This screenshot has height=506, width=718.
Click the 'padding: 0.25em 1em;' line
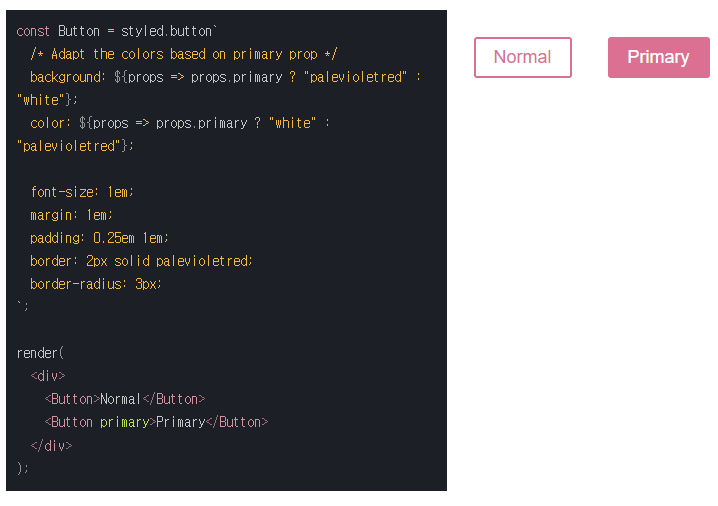99,238
